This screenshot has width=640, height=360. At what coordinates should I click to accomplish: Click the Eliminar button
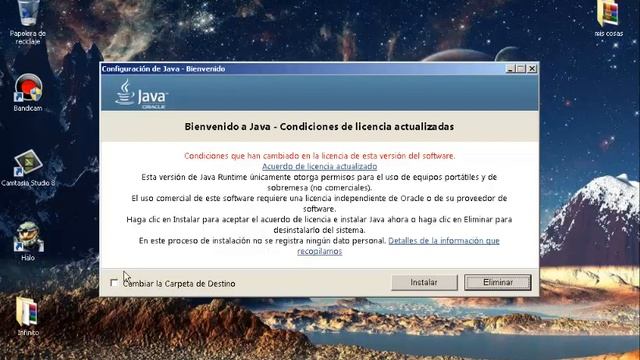click(x=498, y=282)
